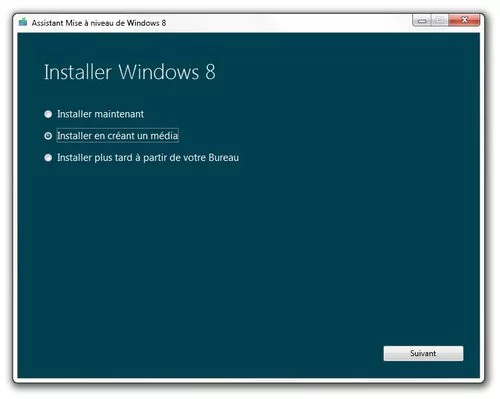Click the disabled maximize window button

(440, 20)
